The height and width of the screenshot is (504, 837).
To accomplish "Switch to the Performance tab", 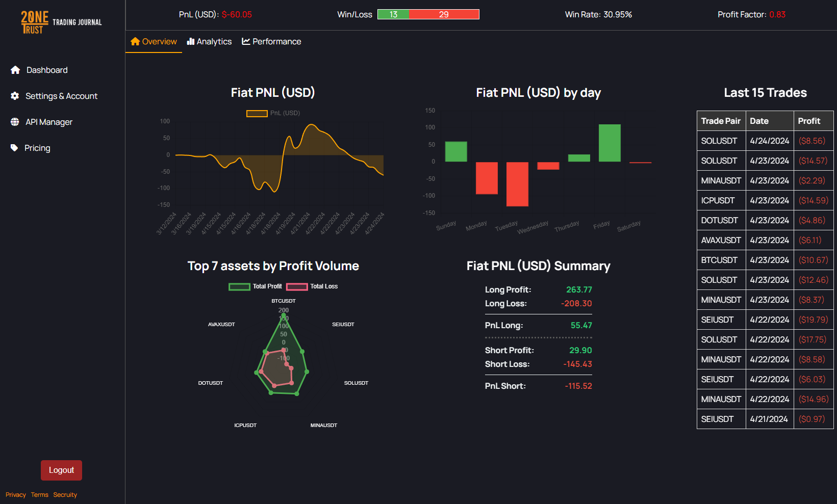I will pos(271,42).
